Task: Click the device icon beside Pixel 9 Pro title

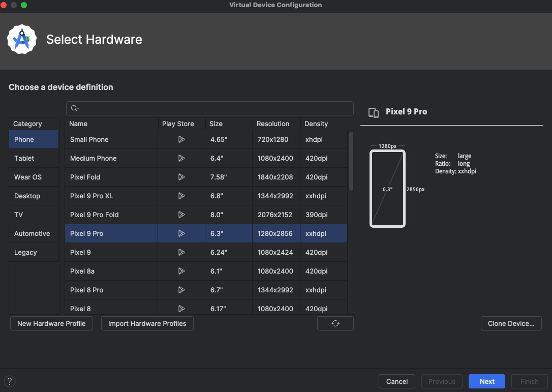Action: 374,112
